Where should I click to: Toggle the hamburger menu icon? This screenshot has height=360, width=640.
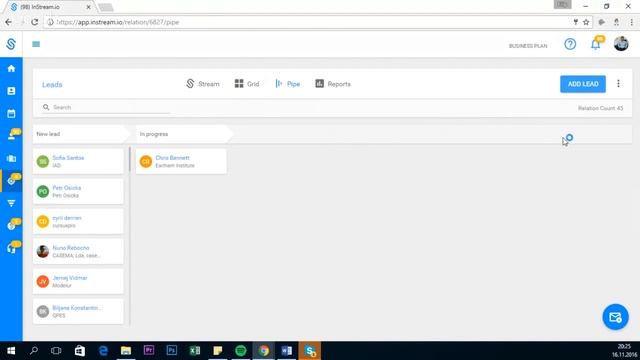[x=36, y=44]
